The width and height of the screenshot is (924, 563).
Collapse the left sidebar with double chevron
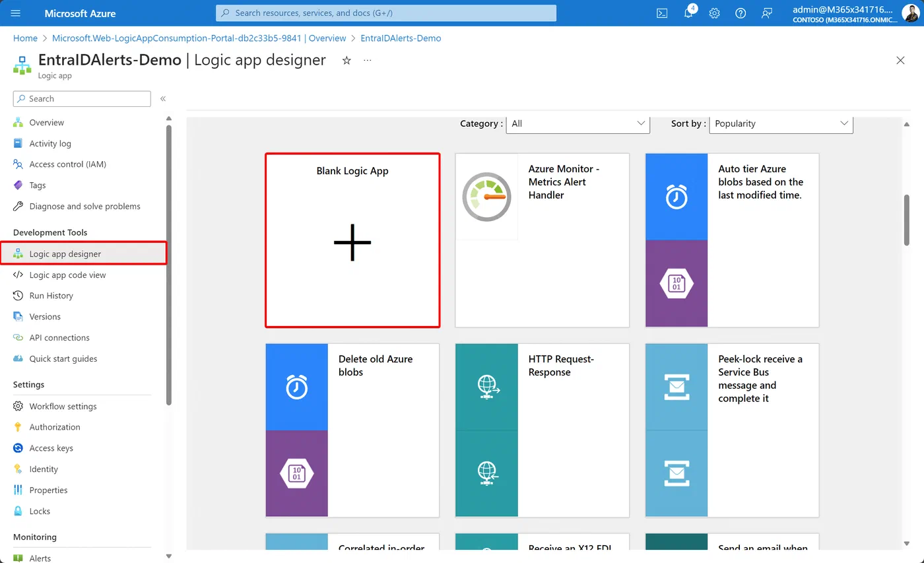(x=163, y=99)
